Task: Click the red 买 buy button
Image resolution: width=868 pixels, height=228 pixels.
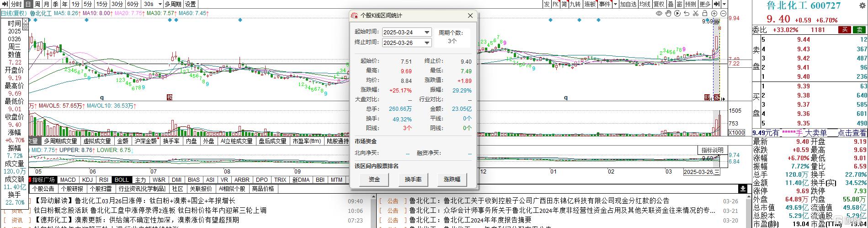Action: click(x=844, y=30)
